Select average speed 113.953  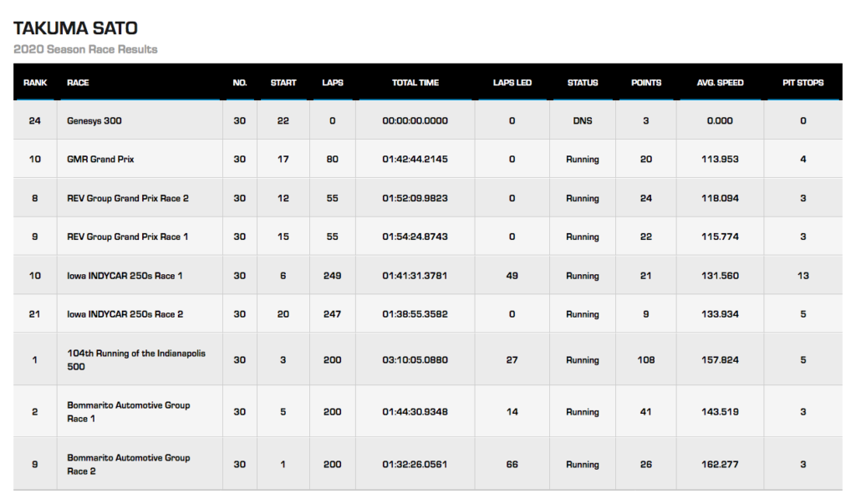720,160
